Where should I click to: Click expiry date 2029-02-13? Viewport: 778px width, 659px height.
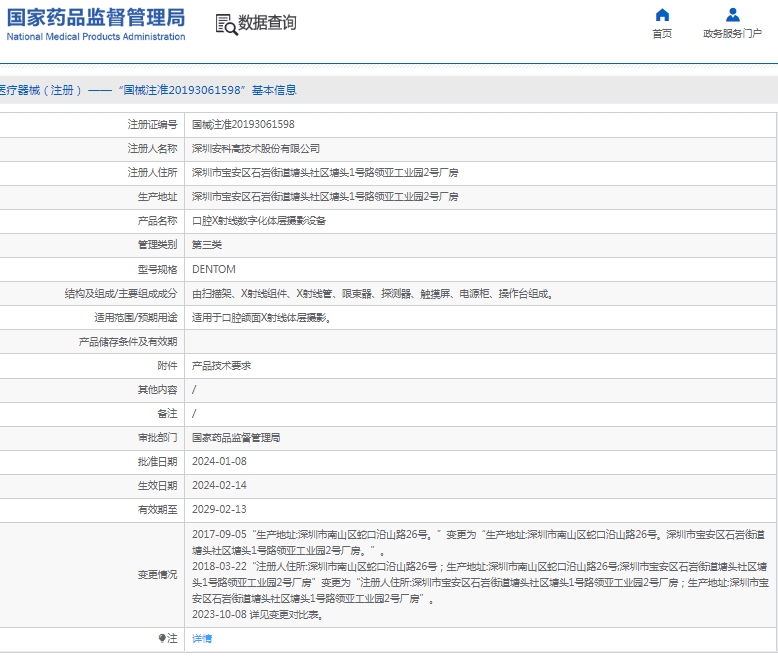(219, 509)
